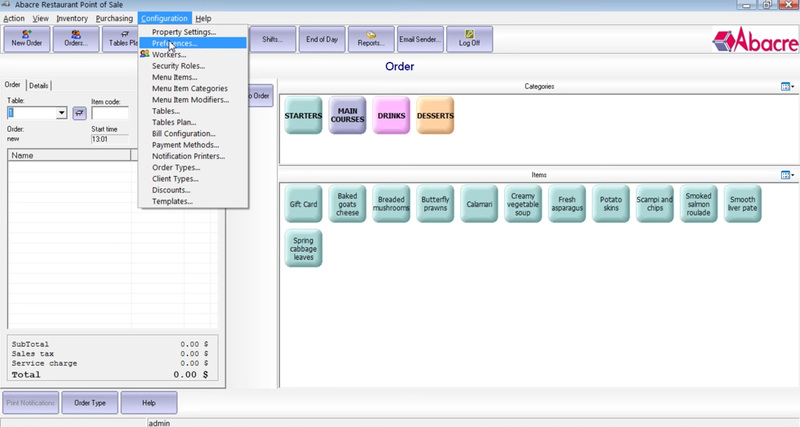The width and height of the screenshot is (800, 427).
Task: Open the Categories view options icon
Action: (x=787, y=87)
